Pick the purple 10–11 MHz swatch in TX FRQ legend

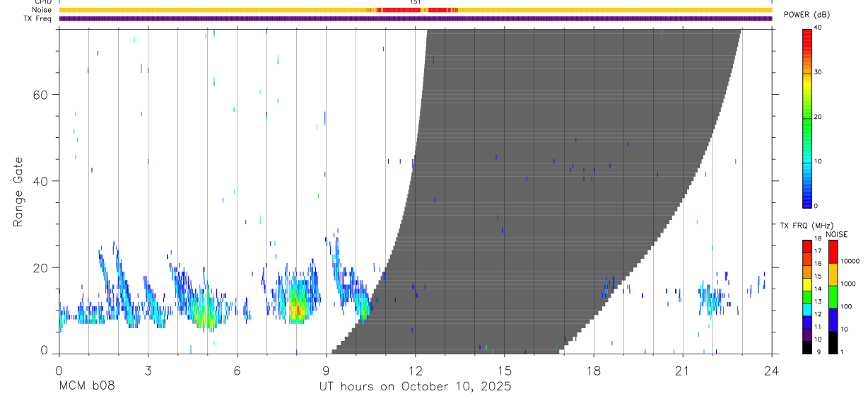(807, 334)
